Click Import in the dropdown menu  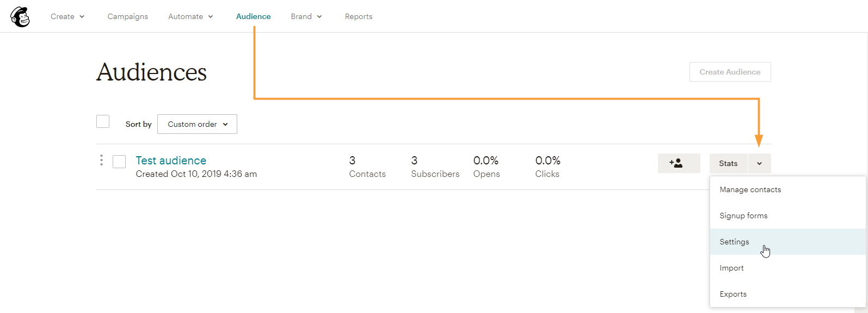pyautogui.click(x=731, y=268)
